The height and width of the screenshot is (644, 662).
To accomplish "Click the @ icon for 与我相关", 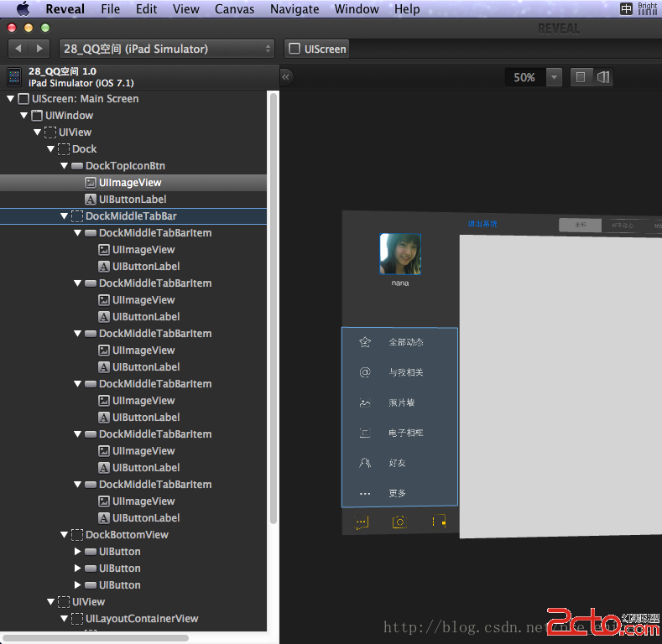I will coord(365,372).
